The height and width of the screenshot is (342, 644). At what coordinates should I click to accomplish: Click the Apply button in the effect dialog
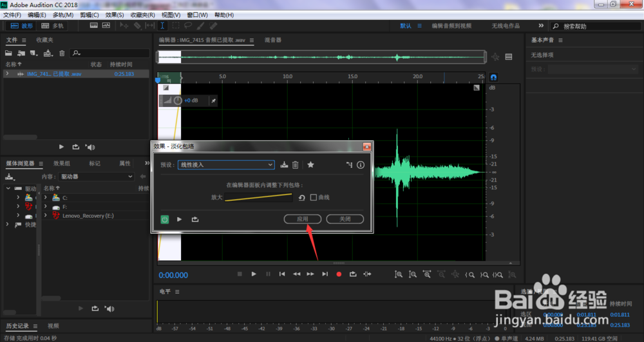302,219
